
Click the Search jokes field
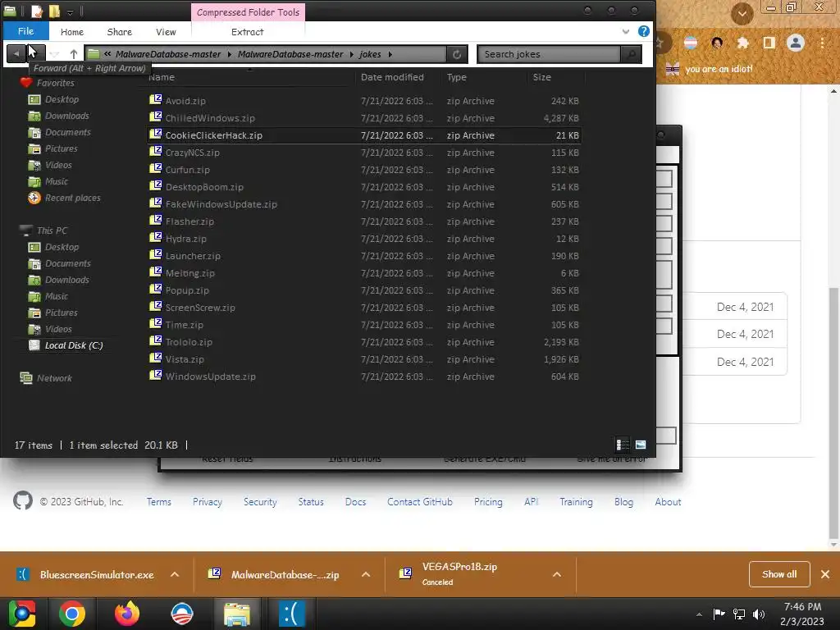[549, 54]
